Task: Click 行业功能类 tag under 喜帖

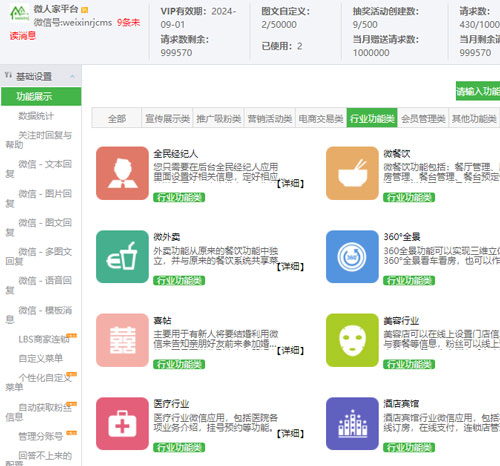Action: [179, 364]
